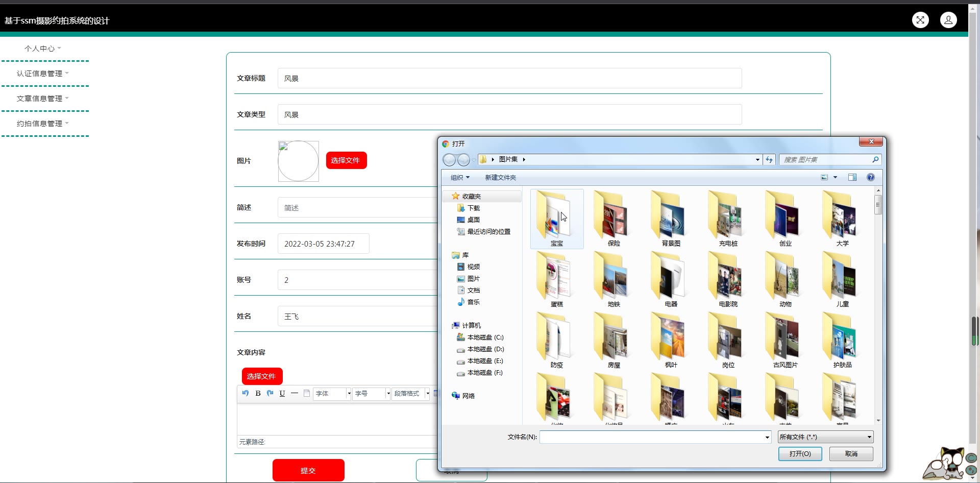Screen dimensions: 980x483
Task: Expand the 组织 menu in the file dialog
Action: point(460,177)
